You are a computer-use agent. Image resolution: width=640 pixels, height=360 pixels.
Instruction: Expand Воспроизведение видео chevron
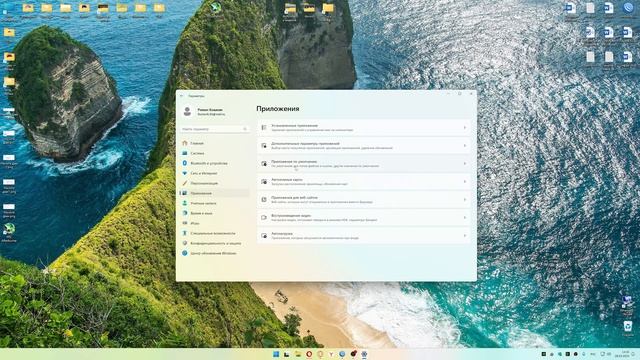[x=464, y=218]
